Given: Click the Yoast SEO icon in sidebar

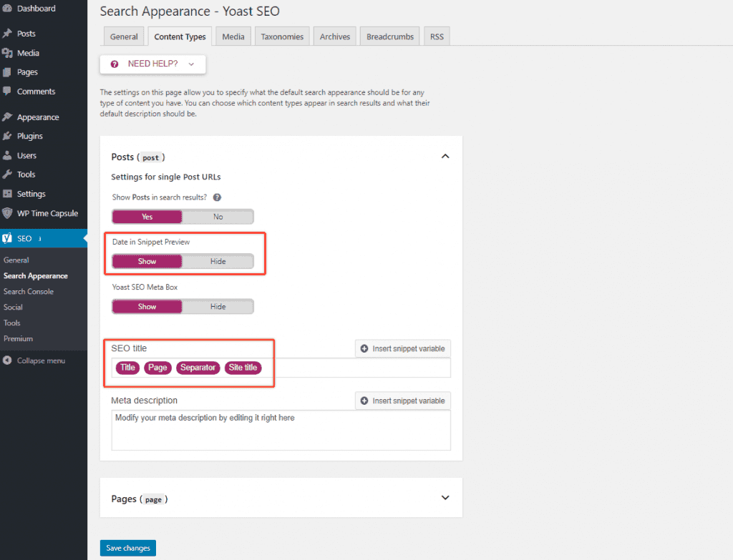Looking at the screenshot, I should tap(8, 238).
